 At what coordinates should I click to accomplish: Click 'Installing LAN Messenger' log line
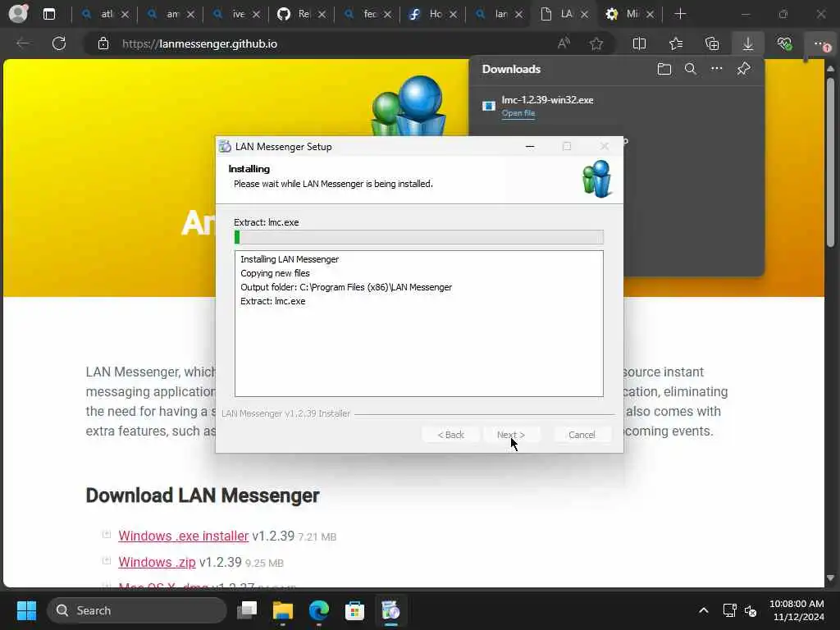[x=290, y=259]
